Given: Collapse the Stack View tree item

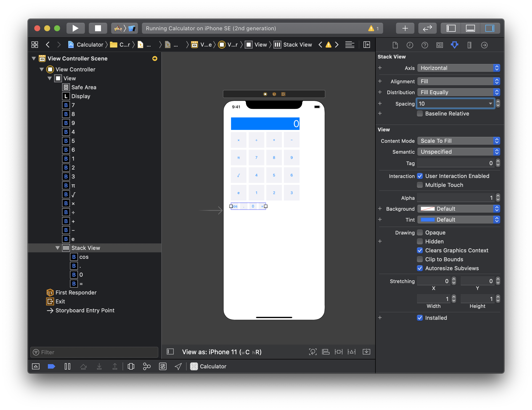Looking at the screenshot, I should click(x=58, y=248).
